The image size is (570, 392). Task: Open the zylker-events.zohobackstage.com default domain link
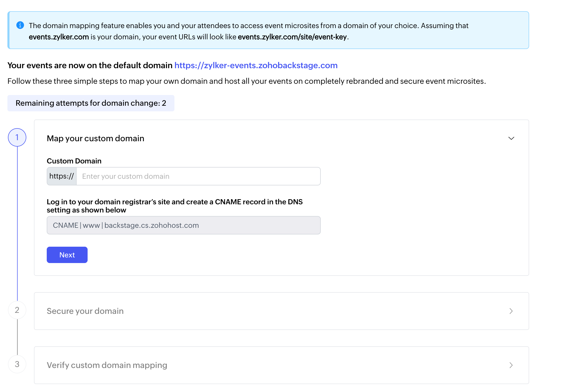pos(256,65)
